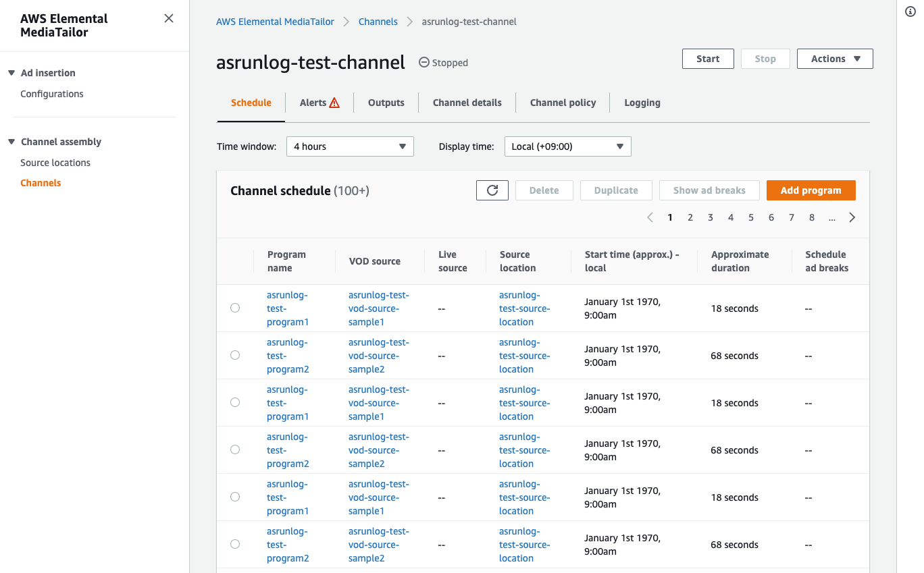
Task: Click the Show ad breaks button
Action: pyautogui.click(x=709, y=190)
